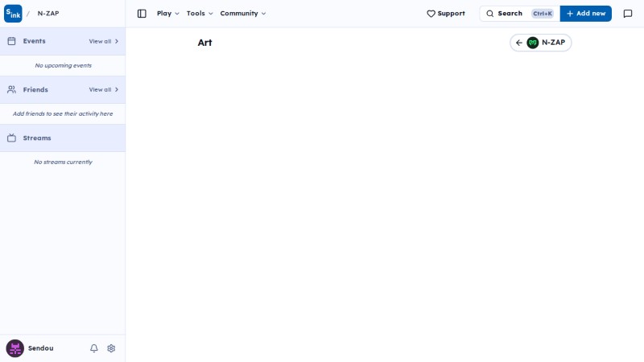View all events
This screenshot has height=362, width=644.
pyautogui.click(x=104, y=42)
